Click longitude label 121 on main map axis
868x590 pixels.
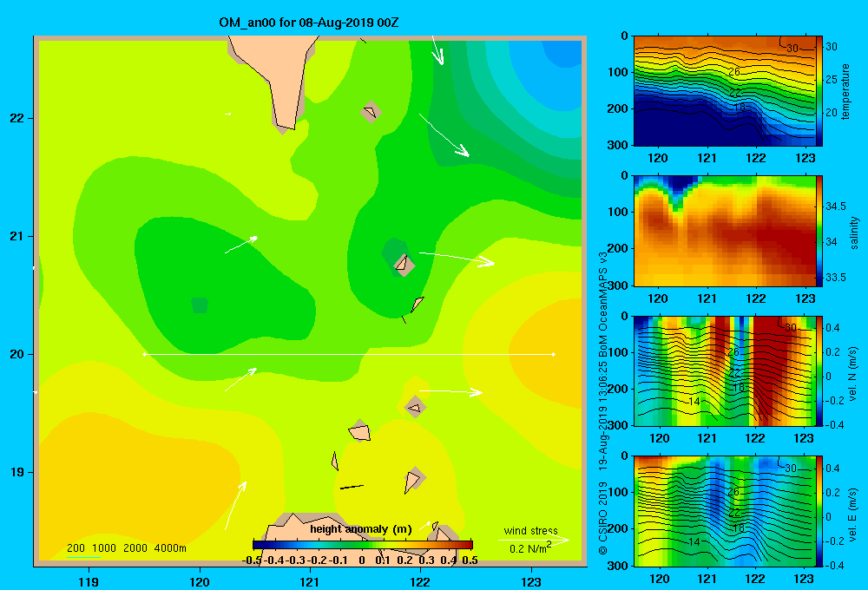tap(310, 581)
